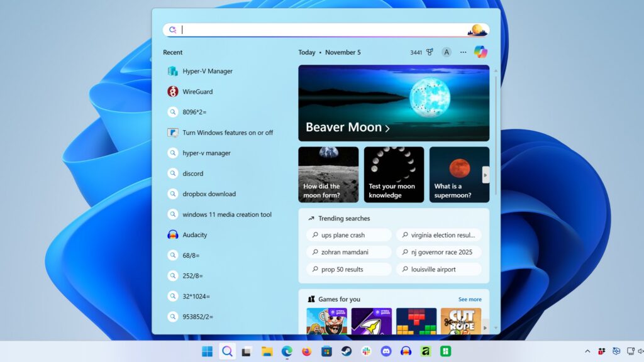Expand the system tray hidden icons chevron
The height and width of the screenshot is (362, 644).
click(587, 351)
